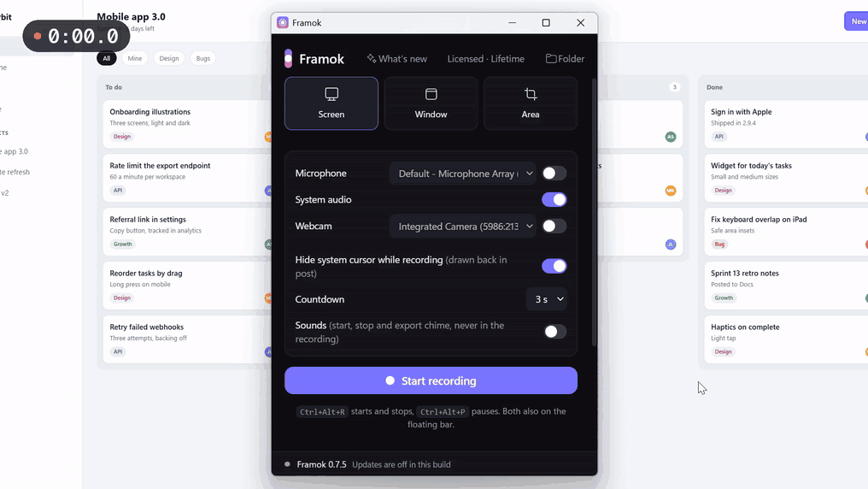Click the Framok title bar app icon
868x489 pixels.
point(283,23)
